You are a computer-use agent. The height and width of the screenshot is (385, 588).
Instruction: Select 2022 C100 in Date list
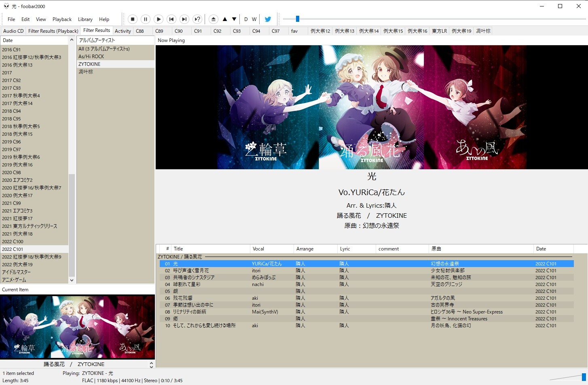tap(13, 242)
